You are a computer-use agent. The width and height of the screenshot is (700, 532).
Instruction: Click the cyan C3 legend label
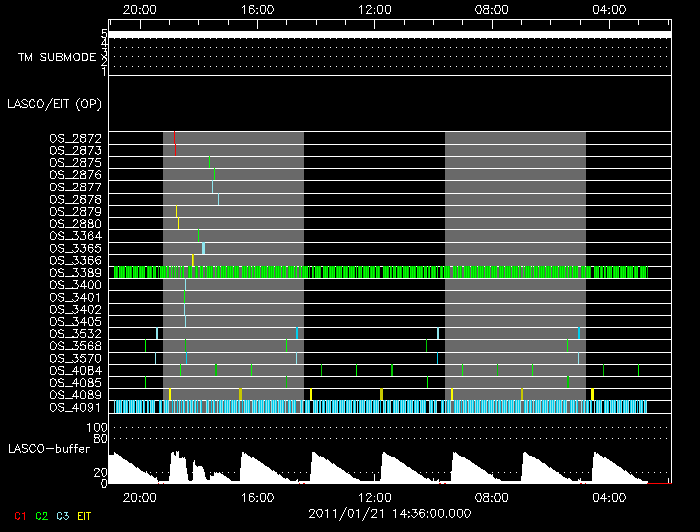coord(63,516)
